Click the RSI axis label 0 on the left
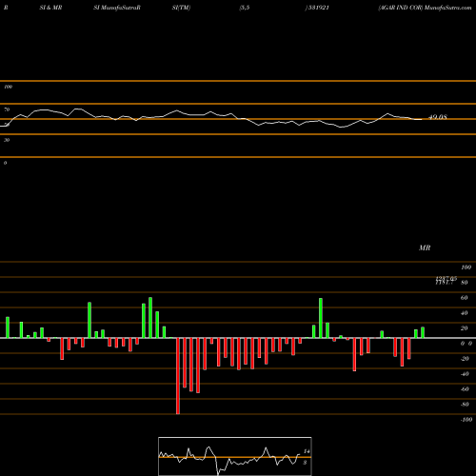Image resolution: width=476 pixels, height=476 pixels. (5, 163)
